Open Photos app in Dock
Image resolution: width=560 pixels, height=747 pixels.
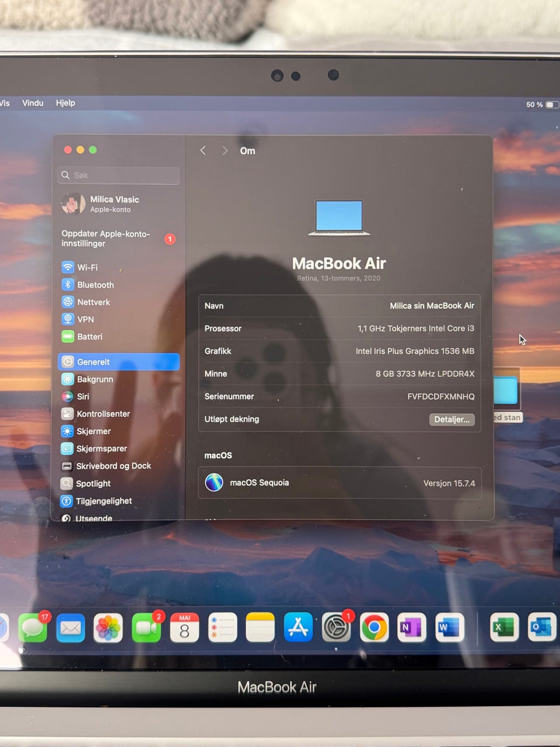point(108,628)
